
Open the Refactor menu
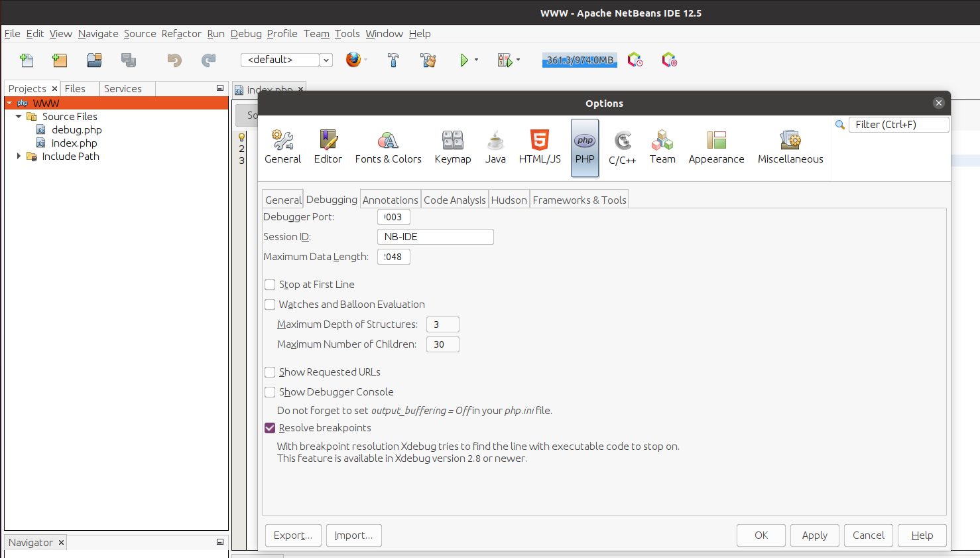pyautogui.click(x=181, y=34)
